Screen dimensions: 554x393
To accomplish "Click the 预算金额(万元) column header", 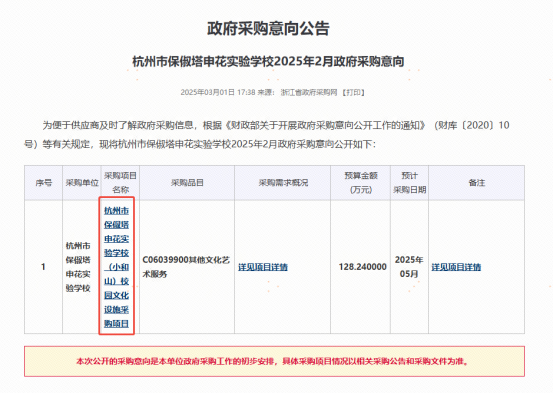I will (x=361, y=183).
